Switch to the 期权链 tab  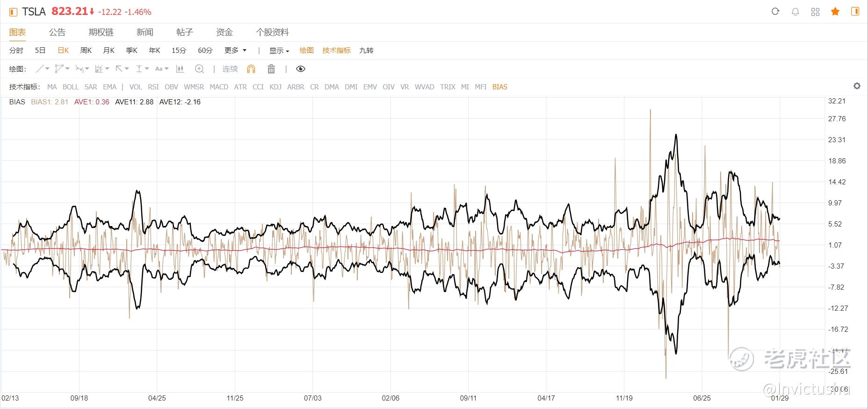[101, 32]
